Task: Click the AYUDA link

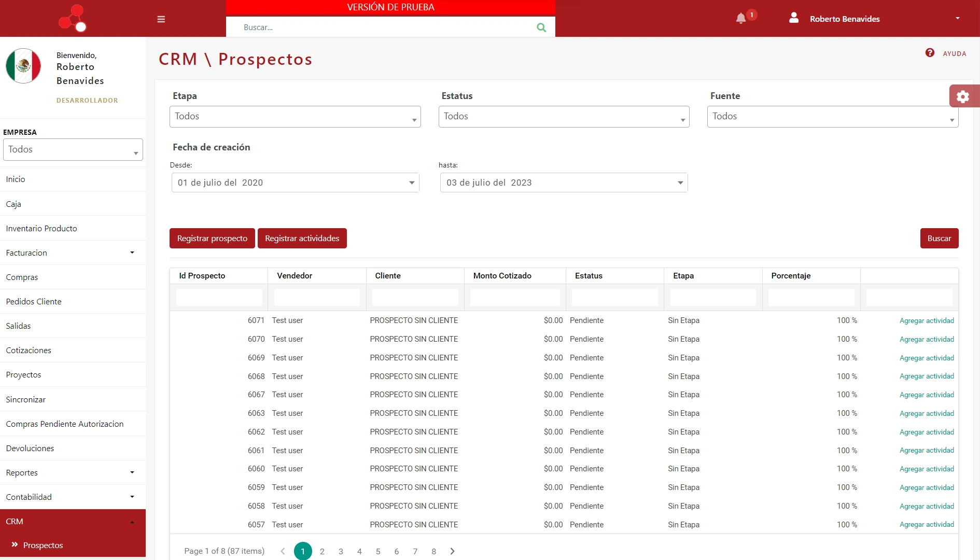Action: click(954, 53)
